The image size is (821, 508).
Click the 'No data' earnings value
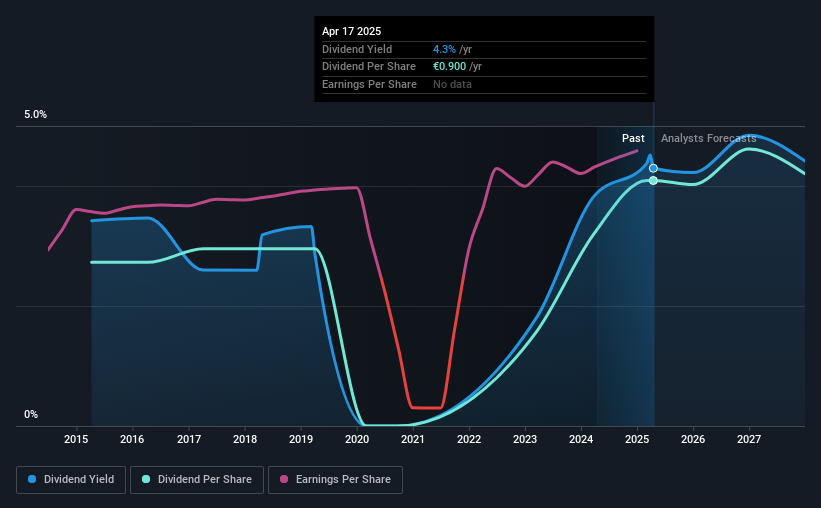pos(452,84)
